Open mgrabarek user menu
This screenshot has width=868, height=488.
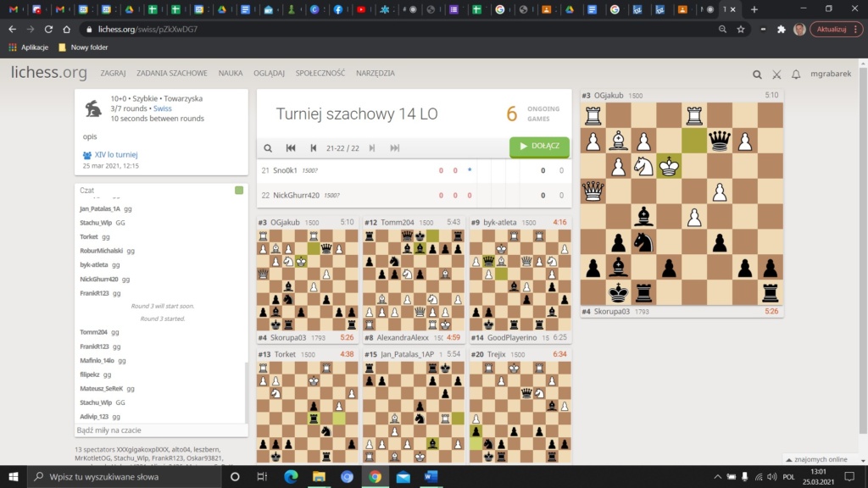[x=830, y=75]
